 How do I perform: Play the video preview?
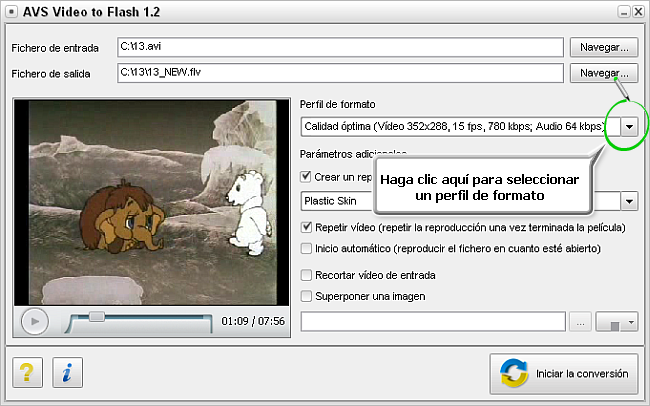[35, 321]
